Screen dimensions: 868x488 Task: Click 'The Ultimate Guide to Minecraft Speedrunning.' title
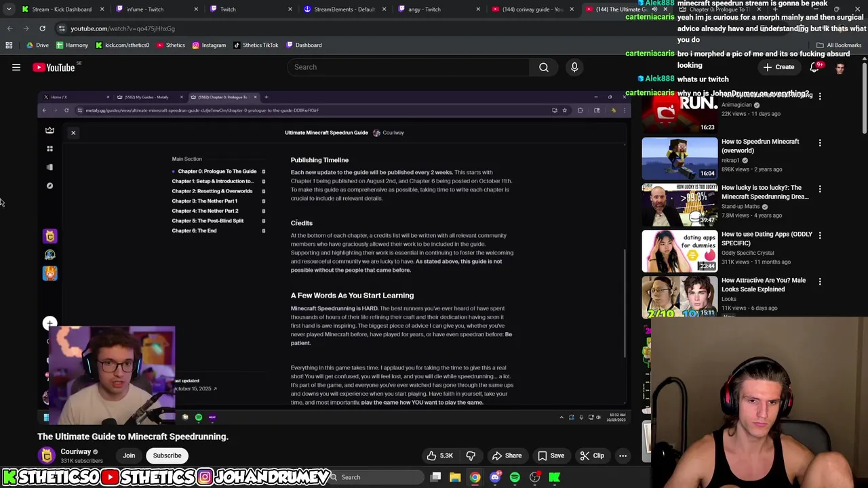click(133, 436)
